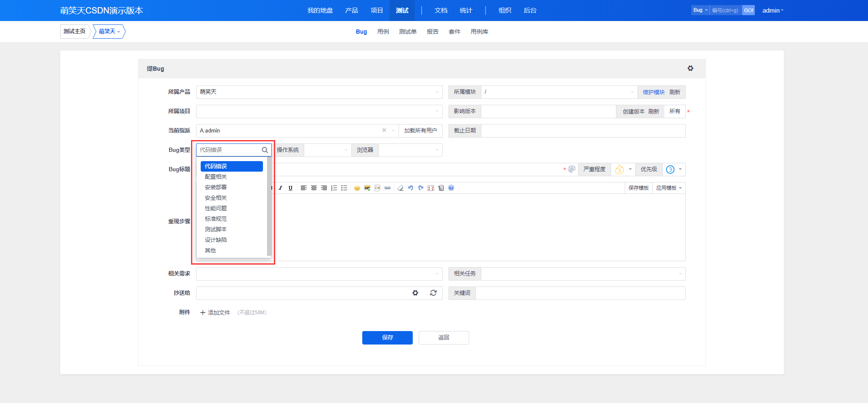Center align text in editor
The width and height of the screenshot is (868, 403).
click(x=314, y=188)
